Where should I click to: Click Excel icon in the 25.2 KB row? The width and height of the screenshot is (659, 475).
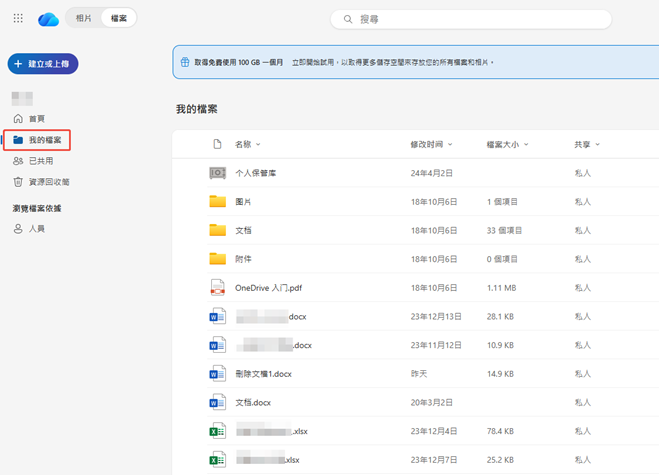pos(218,459)
